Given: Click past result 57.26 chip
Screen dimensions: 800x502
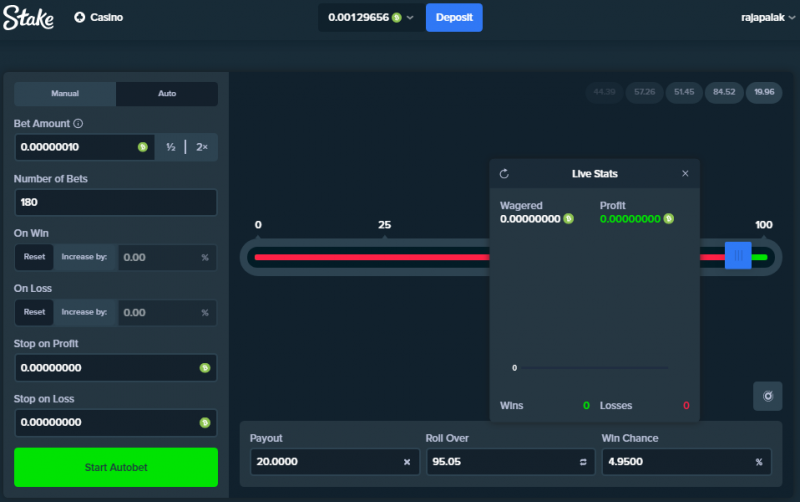Looking at the screenshot, I should click(x=644, y=92).
